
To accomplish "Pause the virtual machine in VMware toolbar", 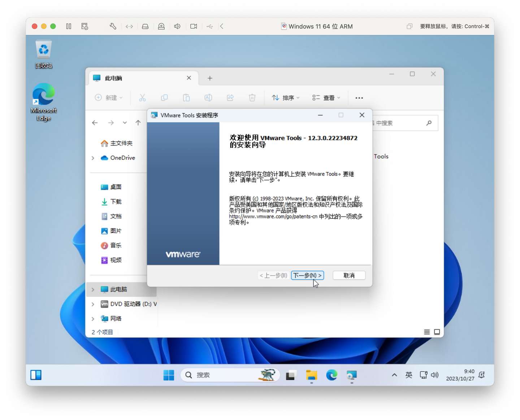I will tap(69, 26).
